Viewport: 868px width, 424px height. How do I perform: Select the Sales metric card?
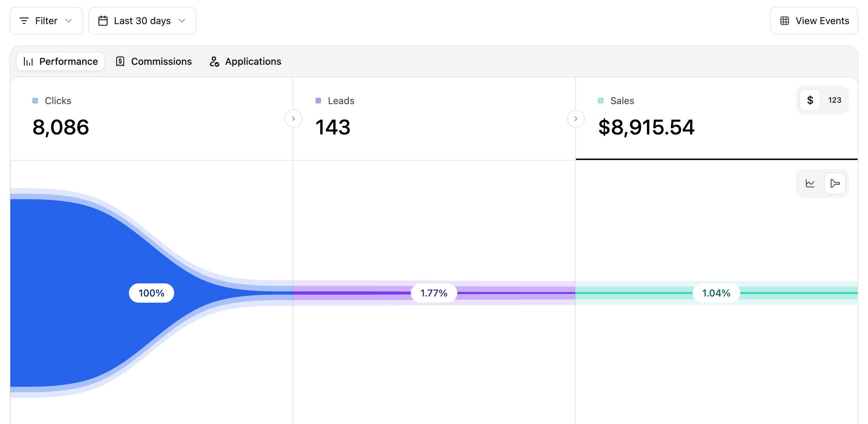click(716, 119)
